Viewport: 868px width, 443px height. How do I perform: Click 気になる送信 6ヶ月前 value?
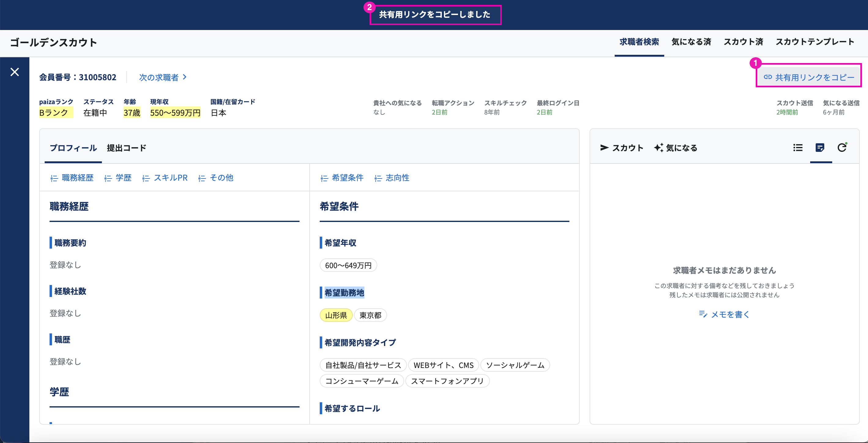pos(833,112)
